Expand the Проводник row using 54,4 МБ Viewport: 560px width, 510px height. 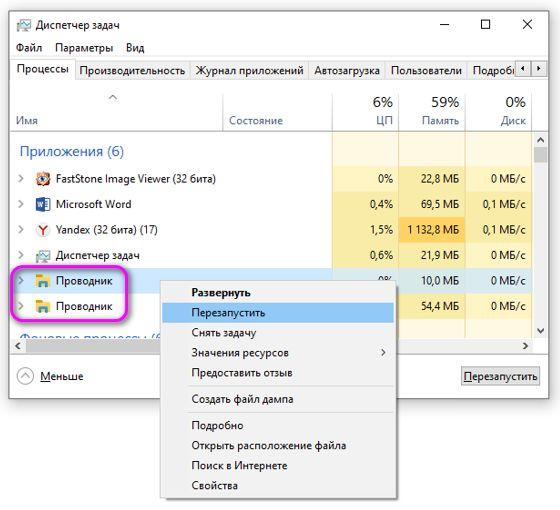point(21,306)
